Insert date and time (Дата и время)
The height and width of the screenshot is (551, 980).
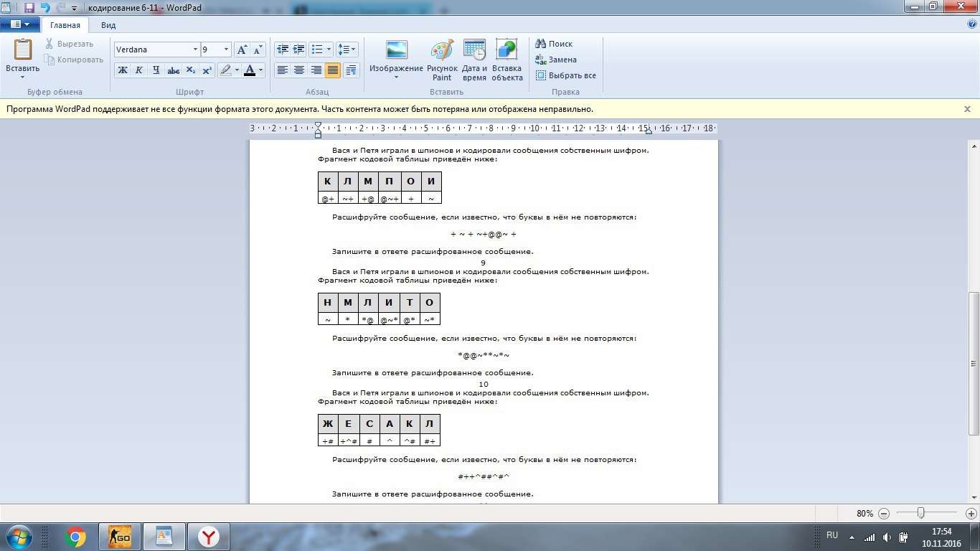pyautogui.click(x=474, y=51)
